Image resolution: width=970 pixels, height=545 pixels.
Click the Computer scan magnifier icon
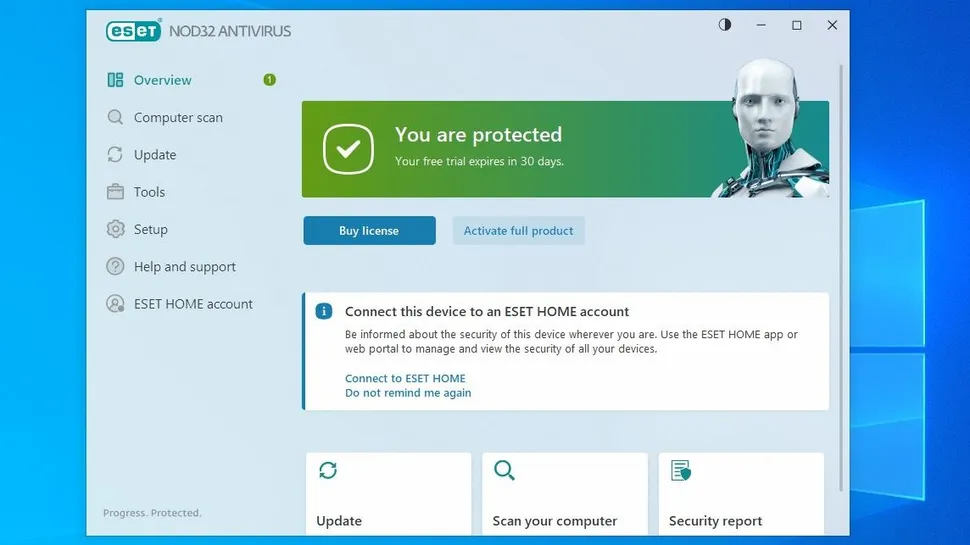coord(115,117)
